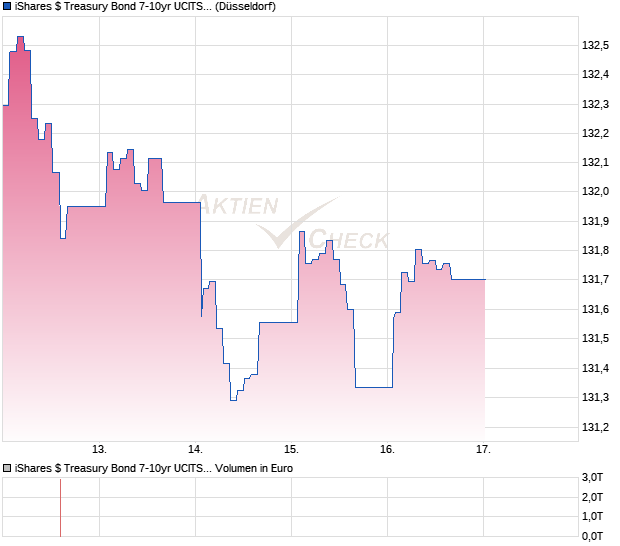Click the blue legend square for iShares Treasury Bond
This screenshot has width=620, height=546.
click(7, 6)
